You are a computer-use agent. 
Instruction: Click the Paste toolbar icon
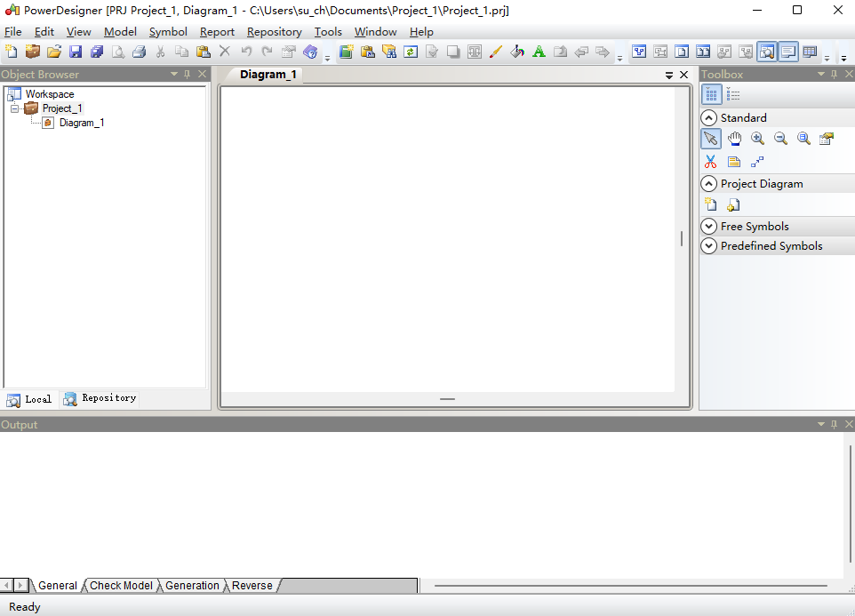point(203,52)
